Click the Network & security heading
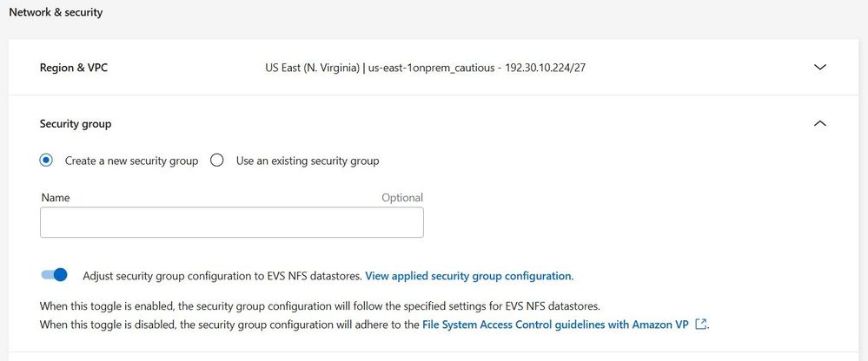 [x=56, y=13]
